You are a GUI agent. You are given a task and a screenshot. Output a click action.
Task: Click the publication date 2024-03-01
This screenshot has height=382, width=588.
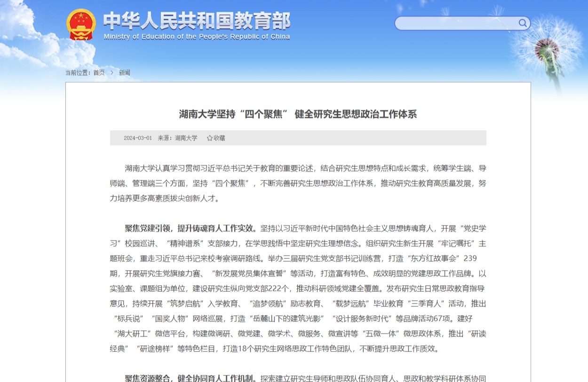pos(137,138)
